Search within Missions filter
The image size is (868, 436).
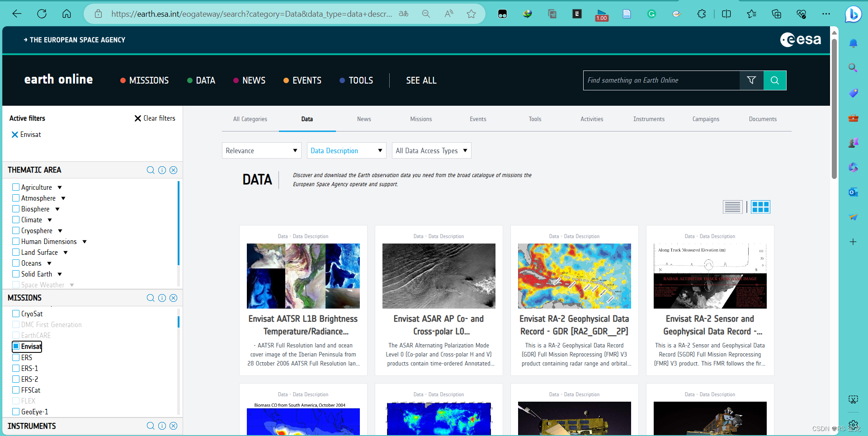151,298
